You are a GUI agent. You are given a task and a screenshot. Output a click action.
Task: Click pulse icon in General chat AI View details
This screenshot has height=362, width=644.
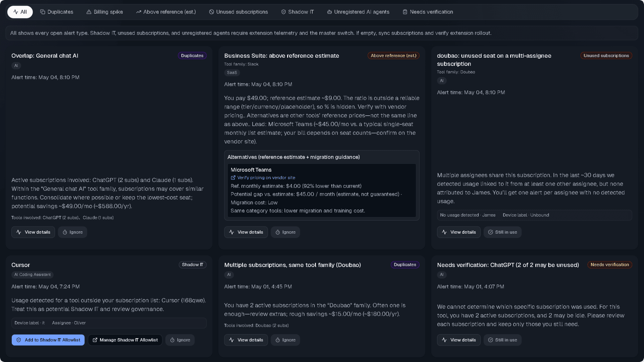point(19,232)
